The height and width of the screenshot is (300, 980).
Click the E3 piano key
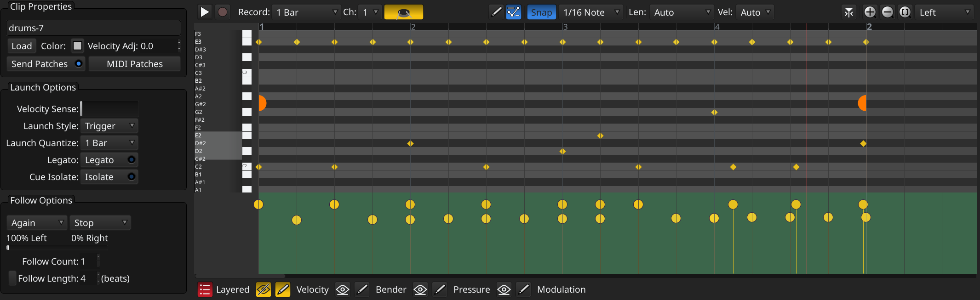pos(247,42)
